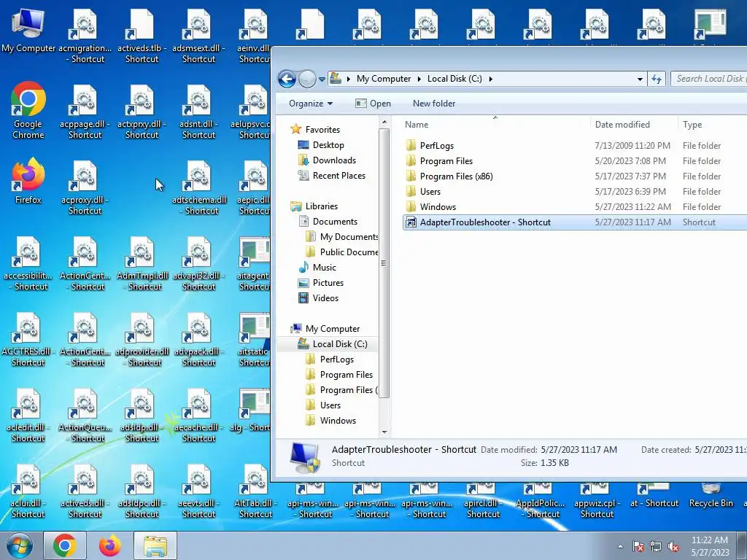Click the Search Local Disk field
This screenshot has height=560, width=747.
[x=709, y=79]
